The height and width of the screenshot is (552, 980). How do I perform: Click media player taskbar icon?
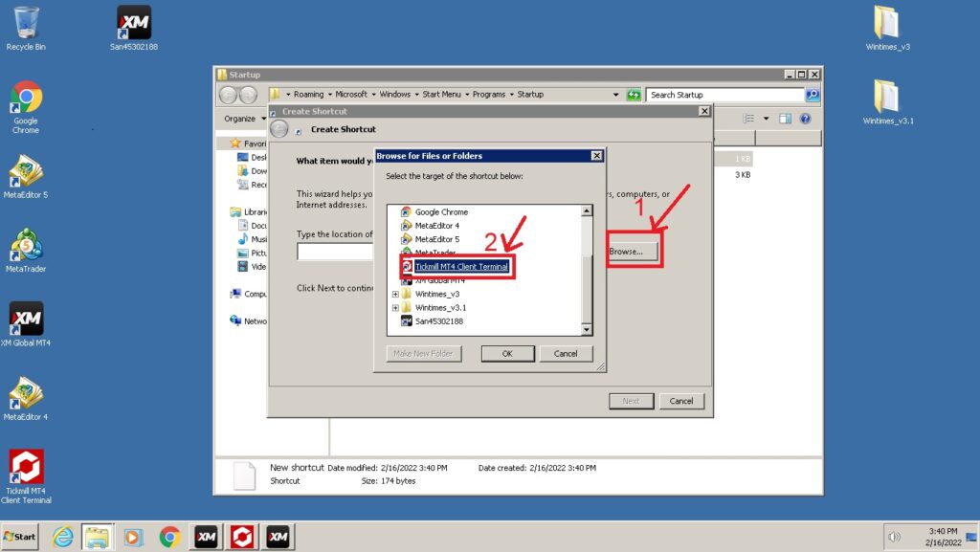point(133,537)
